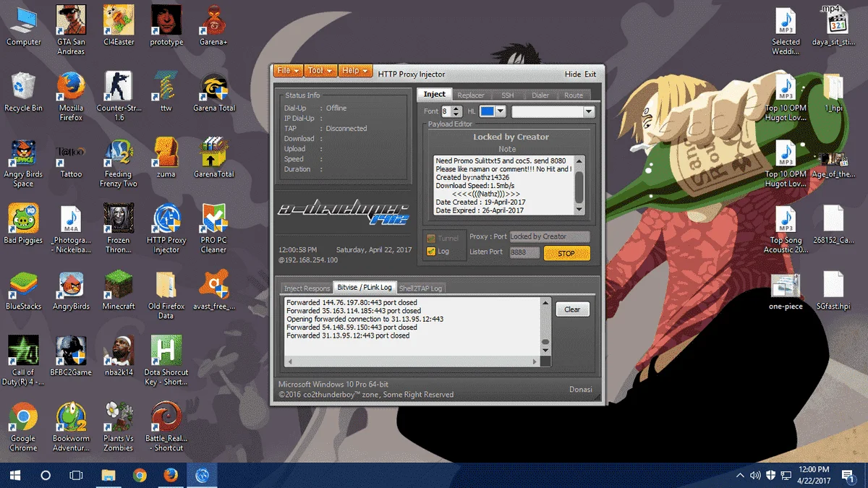
Task: Open the Inject Respons log tab
Action: [x=307, y=288]
